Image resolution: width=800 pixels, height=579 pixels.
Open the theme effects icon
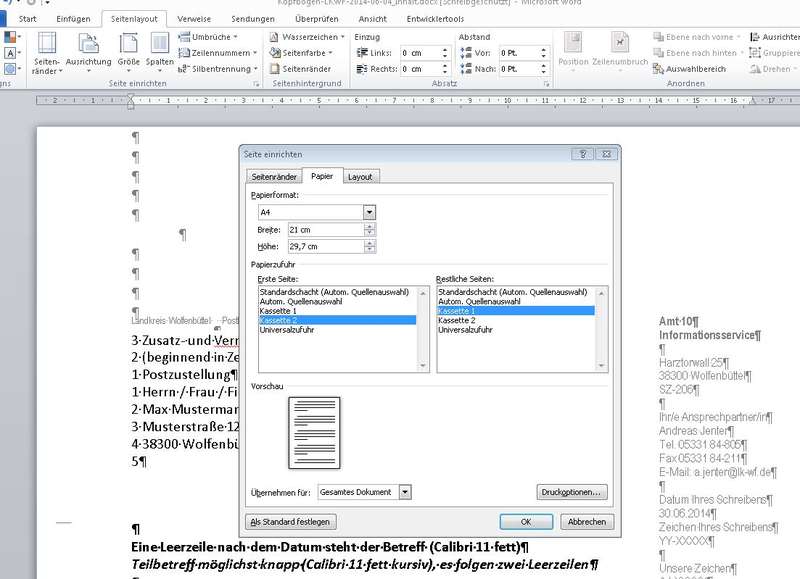click(x=10, y=68)
